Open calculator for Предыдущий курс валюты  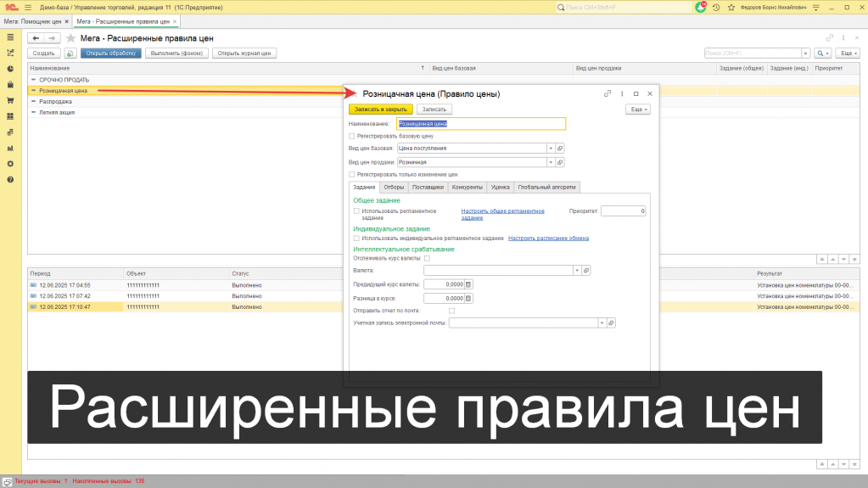tap(468, 284)
